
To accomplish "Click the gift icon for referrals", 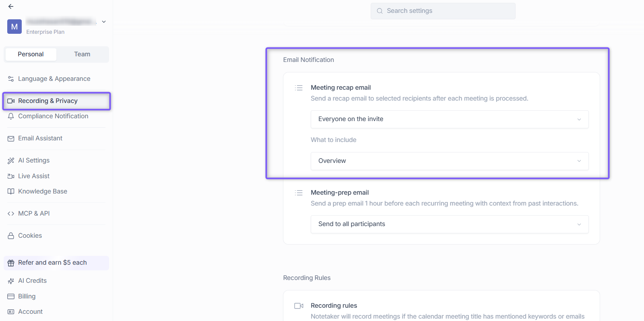I will pos(11,263).
